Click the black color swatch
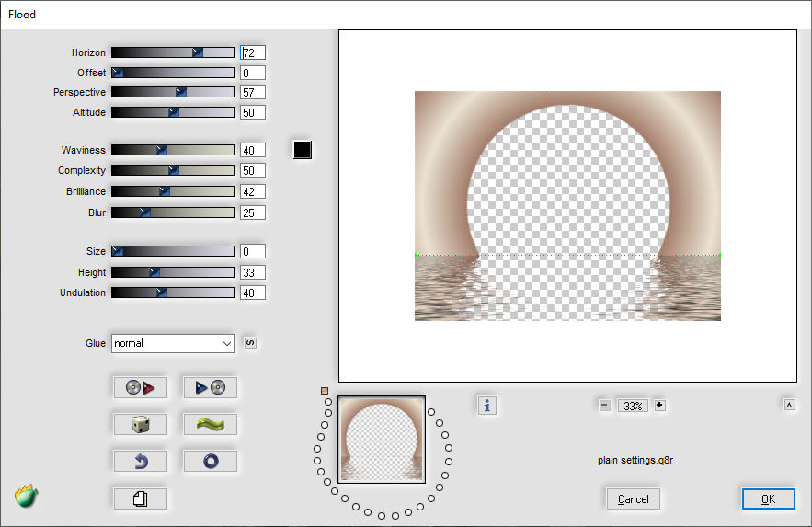The width and height of the screenshot is (812, 527). [x=303, y=150]
